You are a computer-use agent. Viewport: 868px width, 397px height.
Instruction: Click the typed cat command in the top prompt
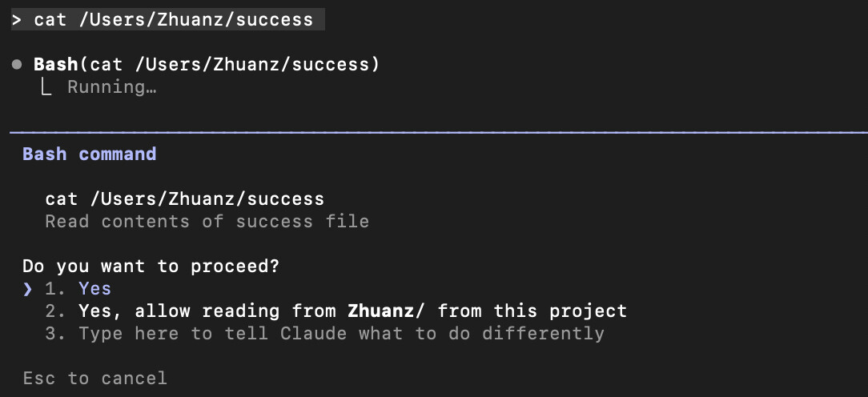click(173, 20)
